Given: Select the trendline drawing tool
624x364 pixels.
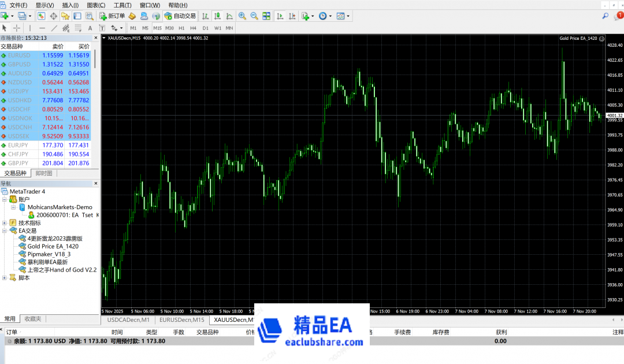Looking at the screenshot, I should (x=54, y=28).
